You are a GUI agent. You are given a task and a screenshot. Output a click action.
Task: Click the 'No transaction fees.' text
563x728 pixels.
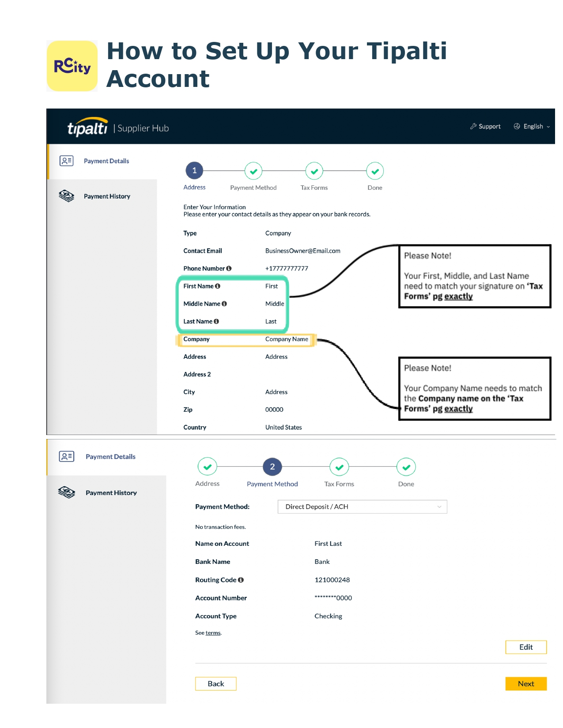point(220,527)
